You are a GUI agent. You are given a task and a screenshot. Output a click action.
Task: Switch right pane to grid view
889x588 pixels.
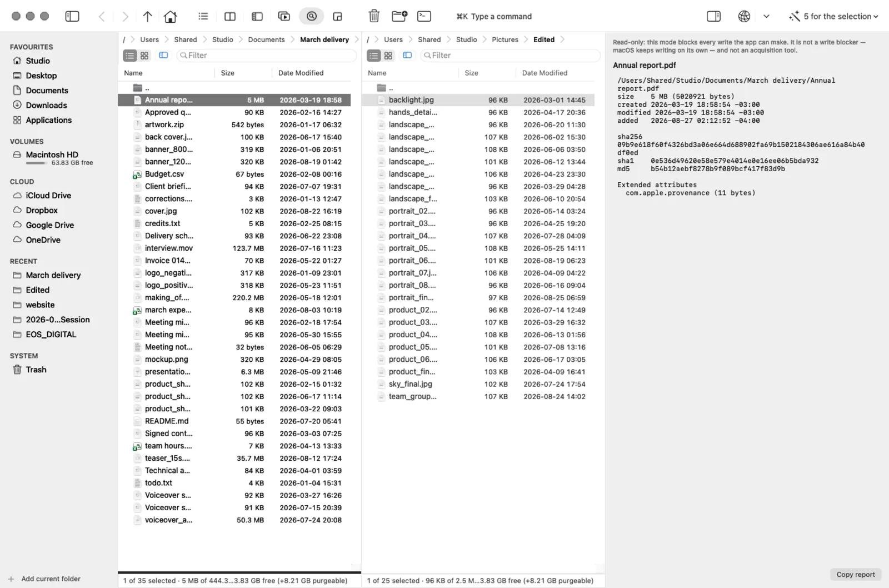coord(388,56)
